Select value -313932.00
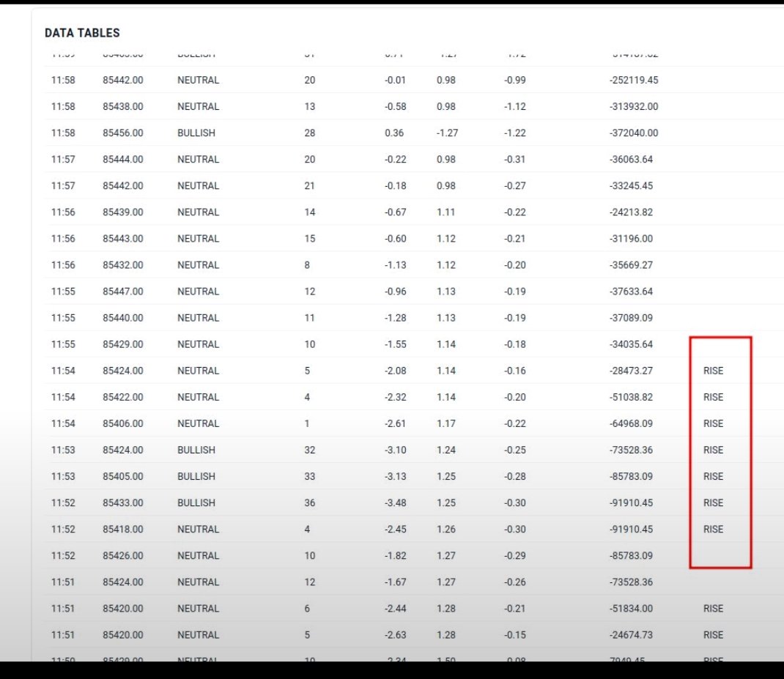 tap(634, 106)
